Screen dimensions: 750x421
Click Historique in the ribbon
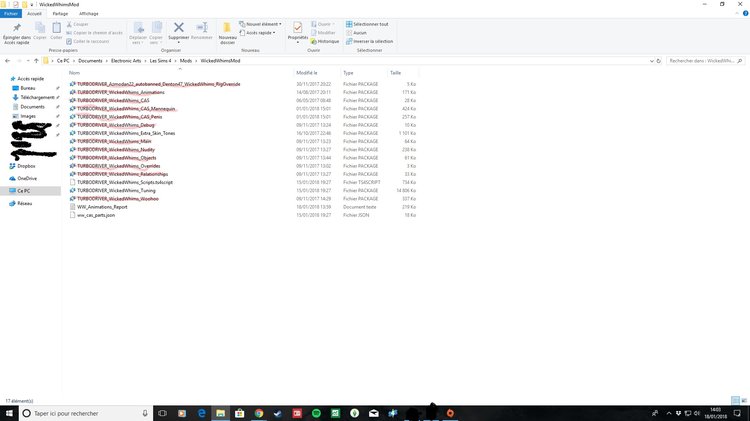(x=325, y=42)
